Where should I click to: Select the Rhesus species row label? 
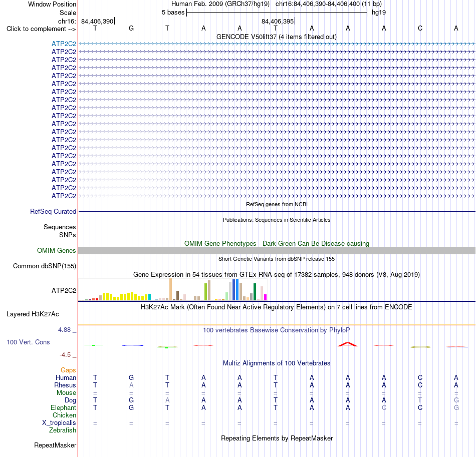click(65, 385)
